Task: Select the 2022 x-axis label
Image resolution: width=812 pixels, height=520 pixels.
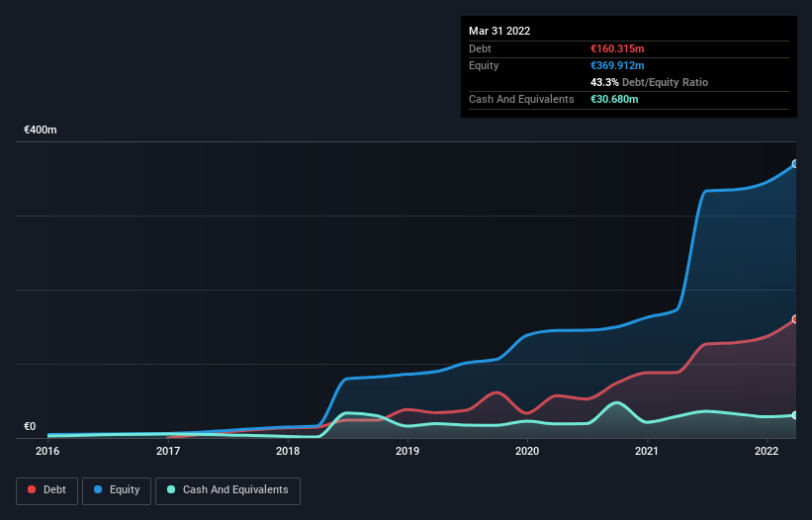Action: coord(767,451)
